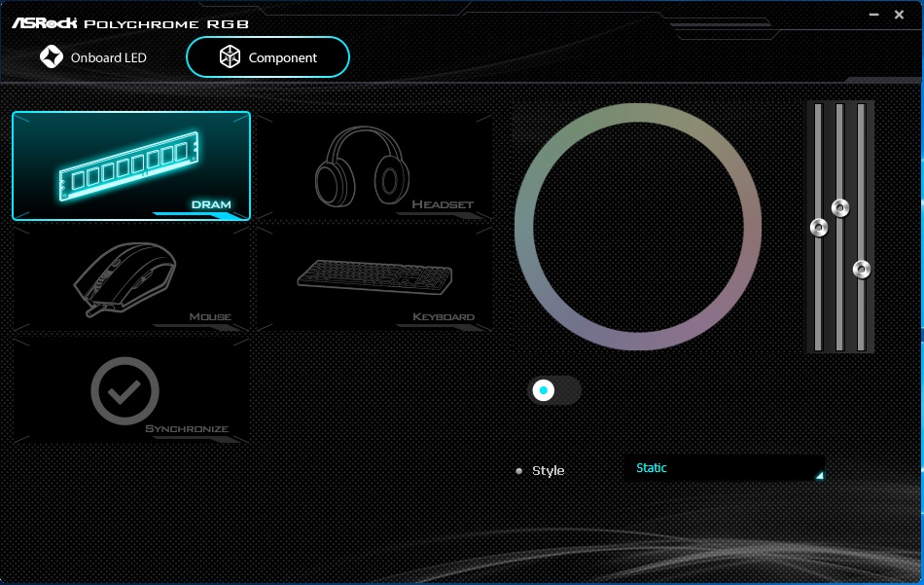Minimize the Polychrome RGB window

click(x=874, y=15)
